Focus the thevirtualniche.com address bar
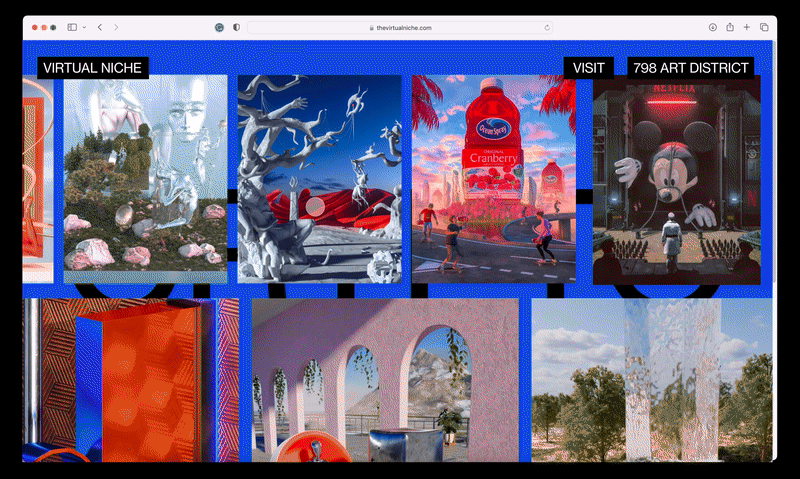 400,28
